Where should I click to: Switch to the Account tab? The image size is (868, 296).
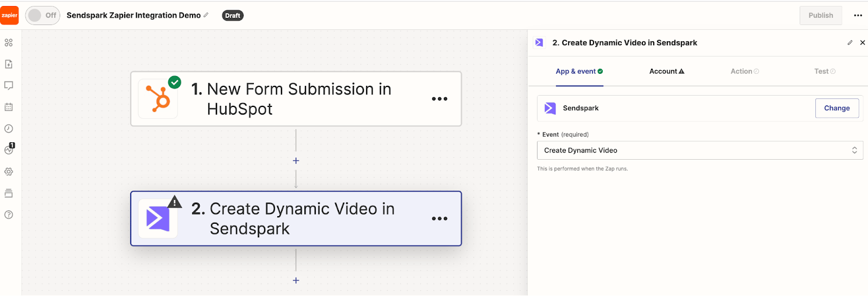pos(667,71)
